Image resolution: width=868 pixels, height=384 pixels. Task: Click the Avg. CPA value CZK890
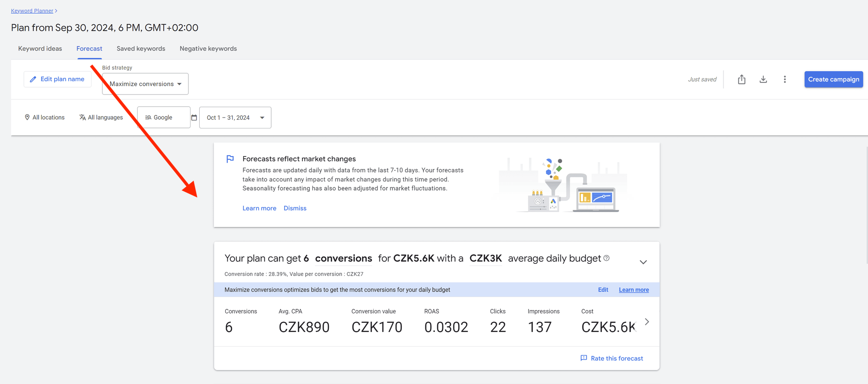click(304, 327)
